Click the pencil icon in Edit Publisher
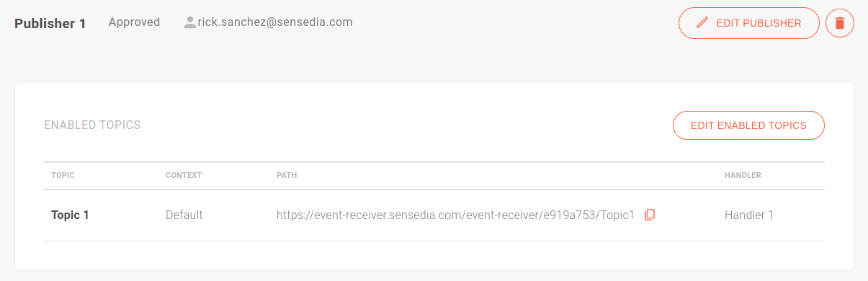The image size is (868, 281). click(702, 23)
